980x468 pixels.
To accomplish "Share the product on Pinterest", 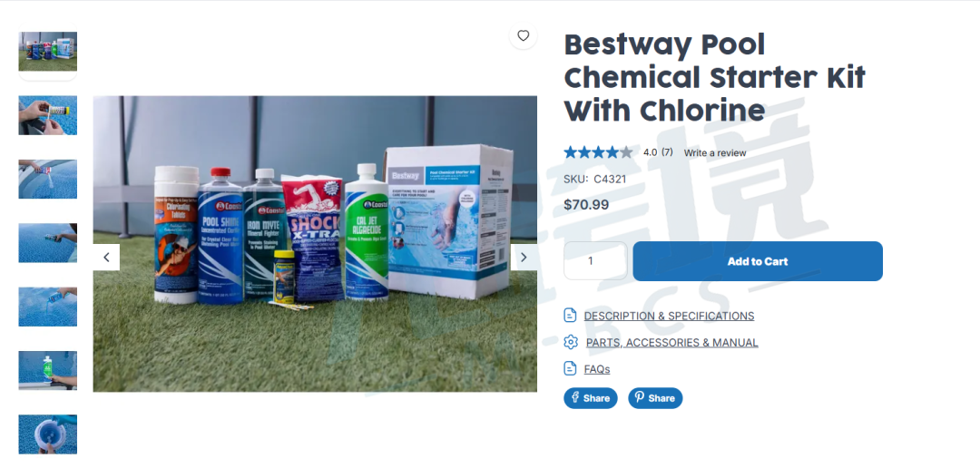I will click(x=655, y=398).
